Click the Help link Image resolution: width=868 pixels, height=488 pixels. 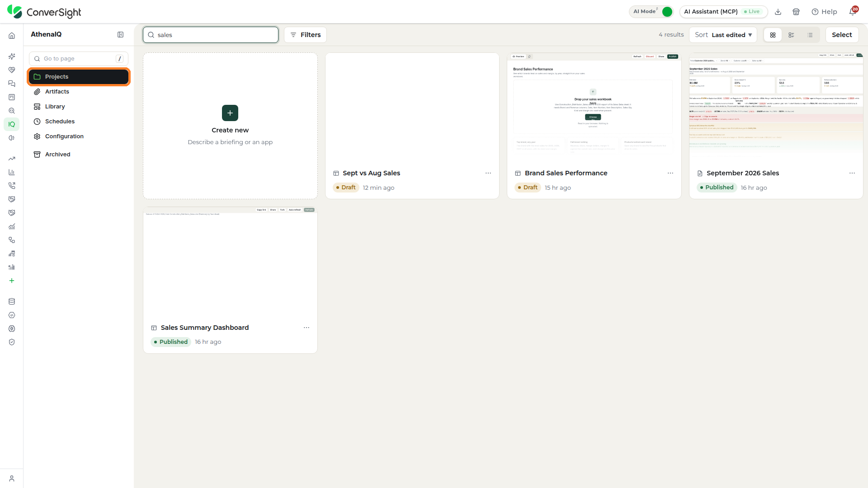click(824, 12)
